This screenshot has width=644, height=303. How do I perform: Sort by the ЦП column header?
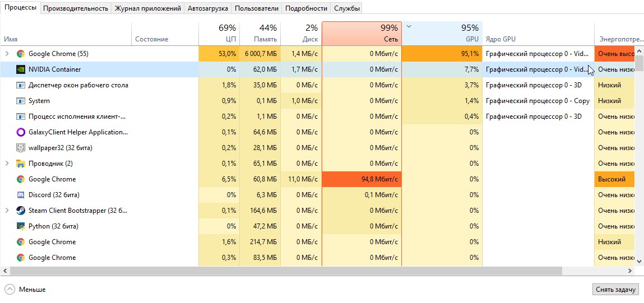coord(219,34)
